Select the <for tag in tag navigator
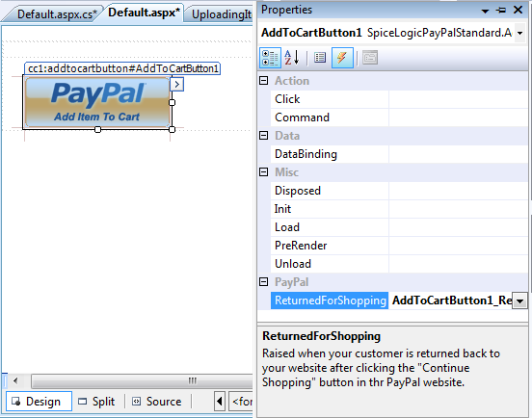The image size is (532, 418). (x=241, y=402)
